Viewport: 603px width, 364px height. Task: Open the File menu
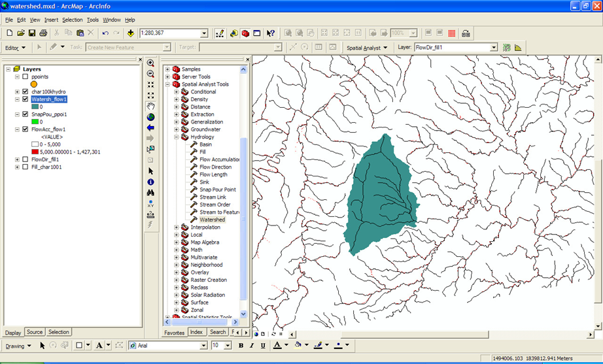9,20
